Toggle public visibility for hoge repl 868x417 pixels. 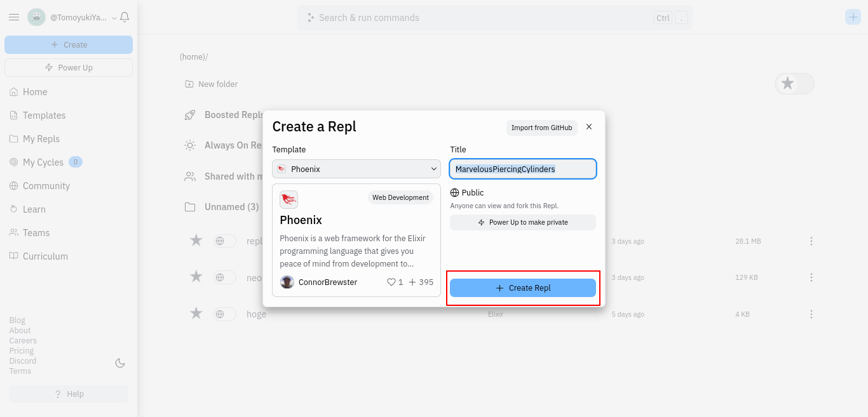click(224, 314)
